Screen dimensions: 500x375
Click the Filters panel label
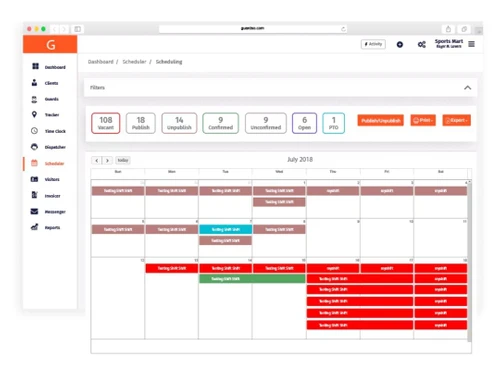click(x=97, y=87)
